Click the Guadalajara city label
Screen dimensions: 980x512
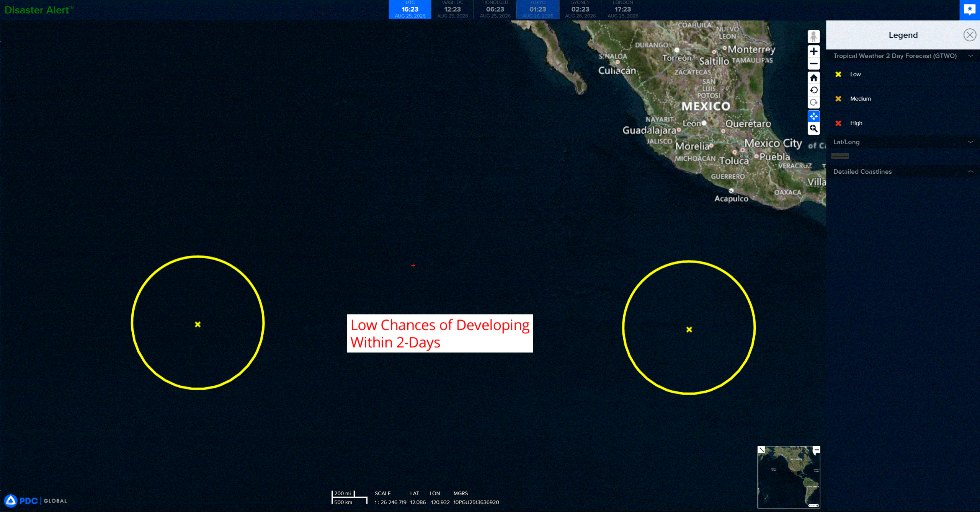[x=649, y=130]
